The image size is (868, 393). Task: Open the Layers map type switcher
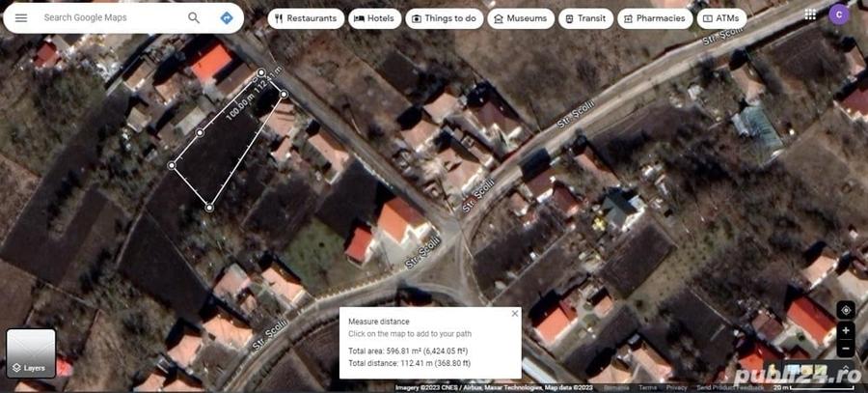[31, 353]
